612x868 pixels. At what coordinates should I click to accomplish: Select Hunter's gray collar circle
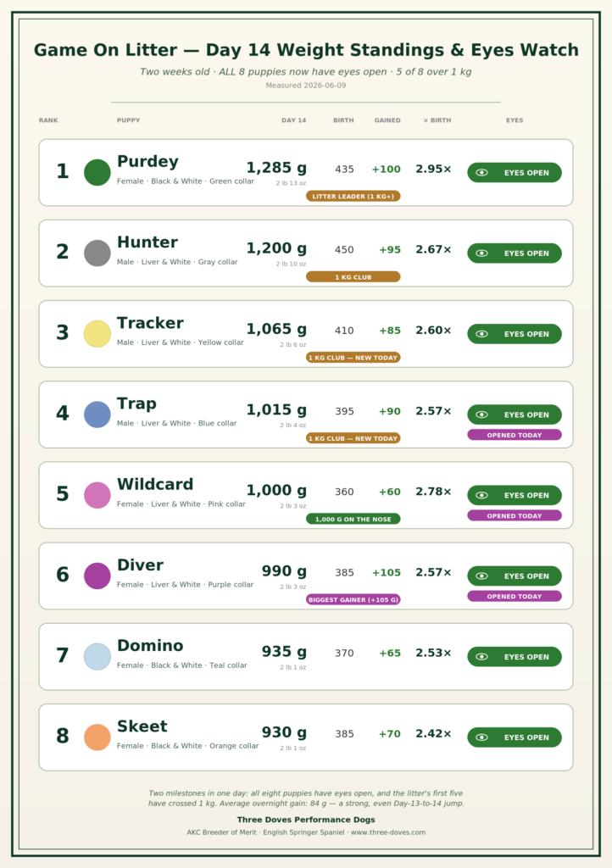tap(97, 253)
